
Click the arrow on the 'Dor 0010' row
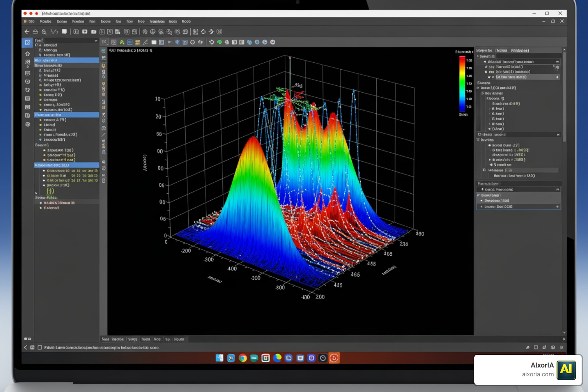click(x=557, y=207)
